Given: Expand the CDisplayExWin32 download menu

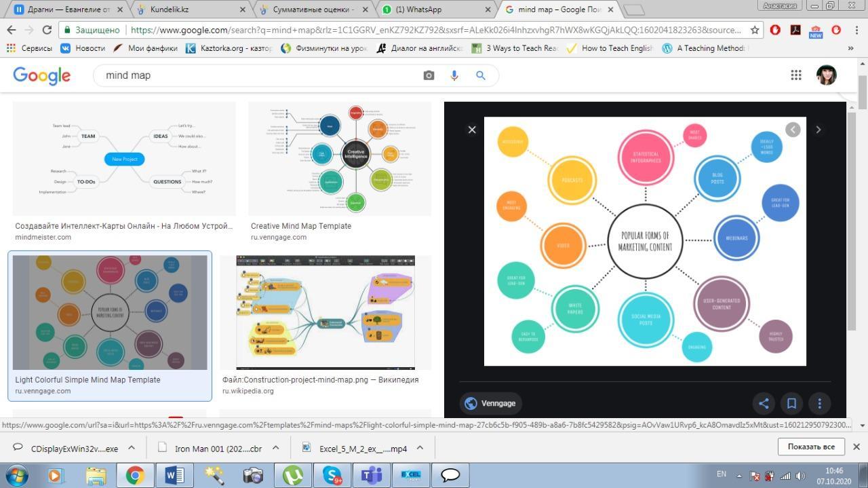Looking at the screenshot, I should tap(132, 448).
